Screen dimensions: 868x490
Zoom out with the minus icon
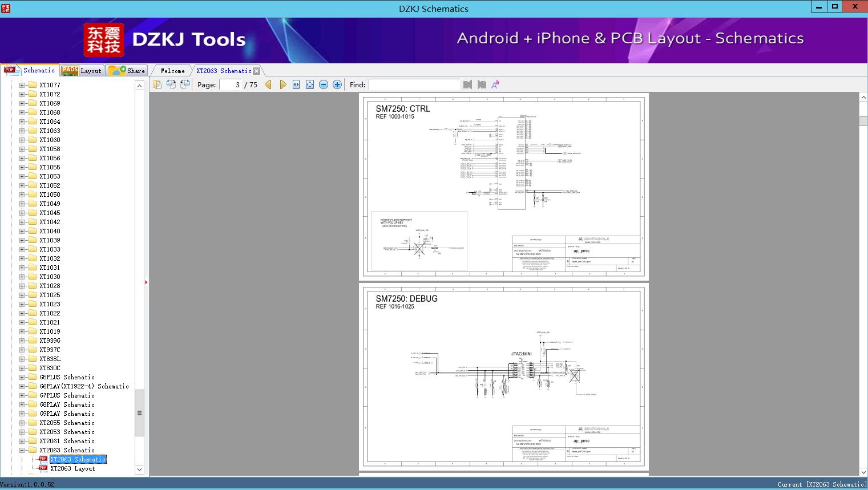[324, 84]
